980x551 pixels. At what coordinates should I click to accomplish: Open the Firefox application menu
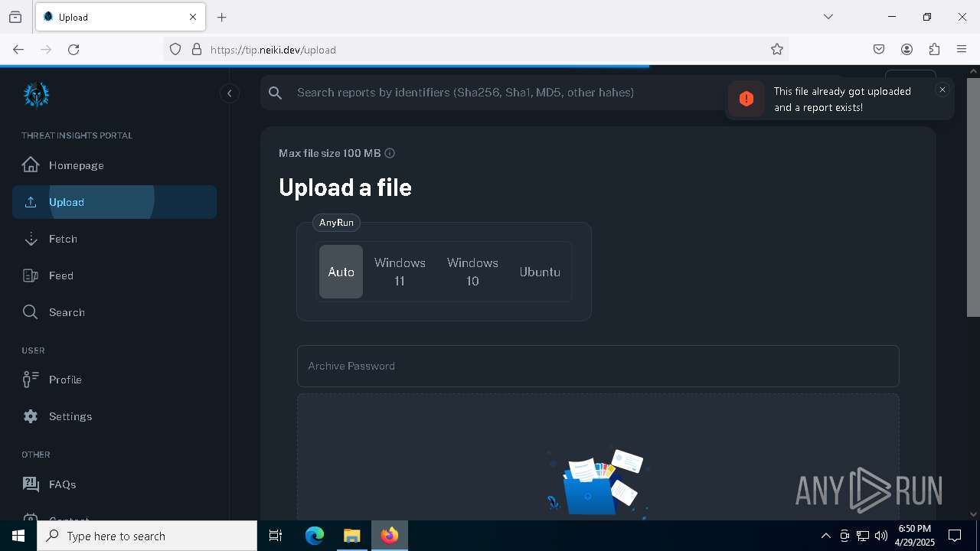pos(962,50)
